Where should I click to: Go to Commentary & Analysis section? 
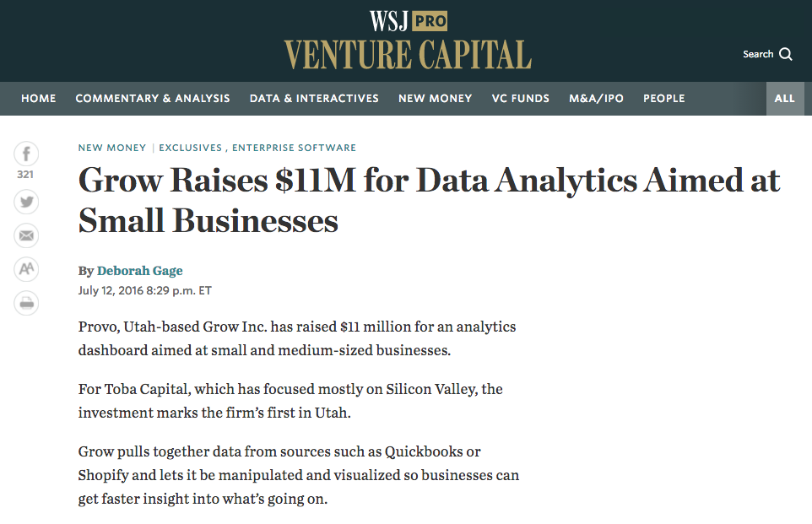[153, 99]
